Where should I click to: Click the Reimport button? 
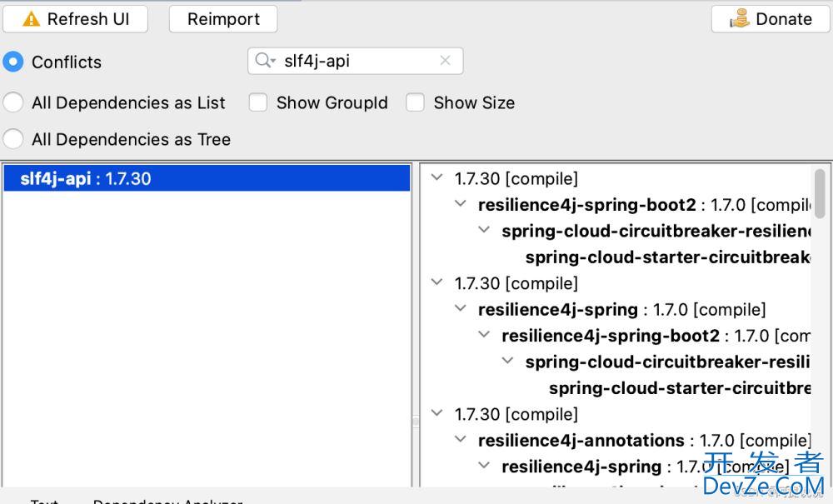[223, 19]
